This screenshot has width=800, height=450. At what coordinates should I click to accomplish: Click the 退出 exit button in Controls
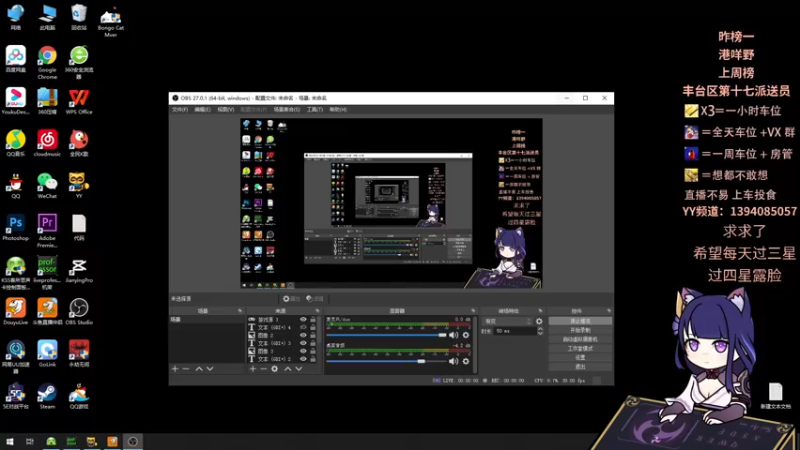tap(580, 366)
